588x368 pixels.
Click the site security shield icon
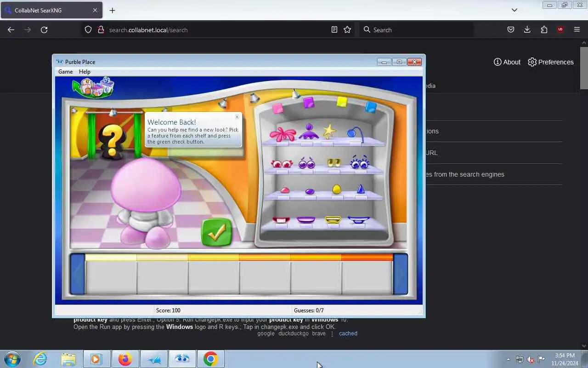tap(88, 30)
